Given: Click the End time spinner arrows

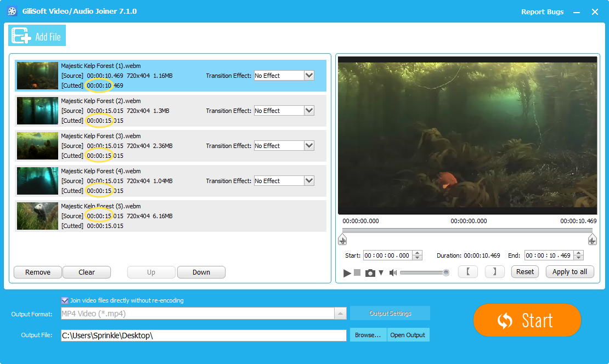Looking at the screenshot, I should pos(579,255).
